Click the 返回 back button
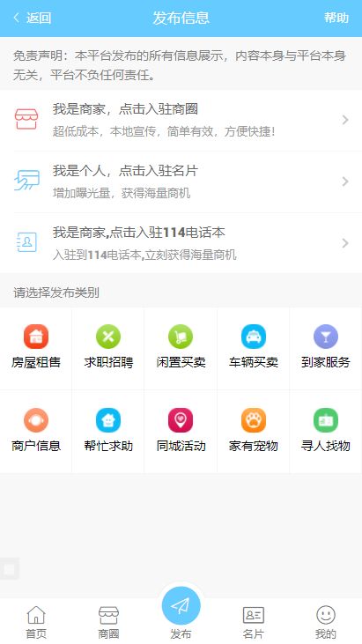The image size is (362, 644). pyautogui.click(x=32, y=19)
